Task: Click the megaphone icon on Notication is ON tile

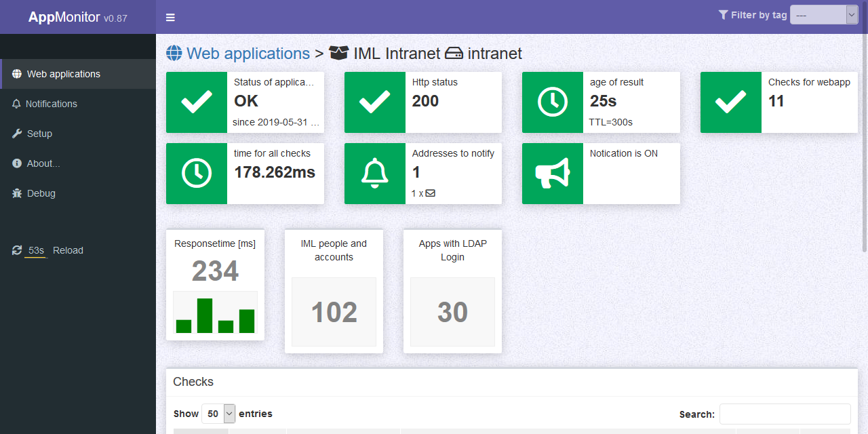Action: 553,174
